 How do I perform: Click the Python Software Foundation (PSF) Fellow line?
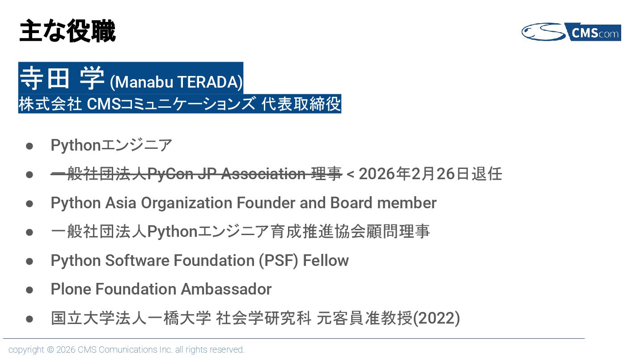(200, 261)
